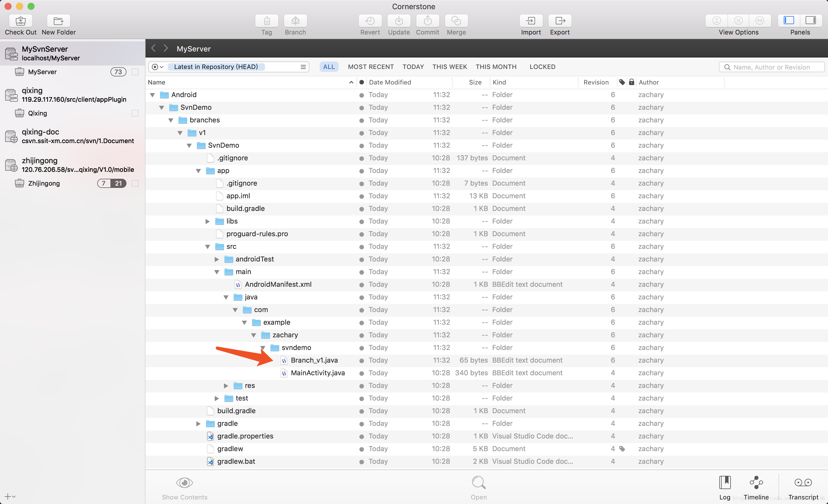Click the third View Options icon
Viewport: 828px width, 504px height.
(x=760, y=21)
